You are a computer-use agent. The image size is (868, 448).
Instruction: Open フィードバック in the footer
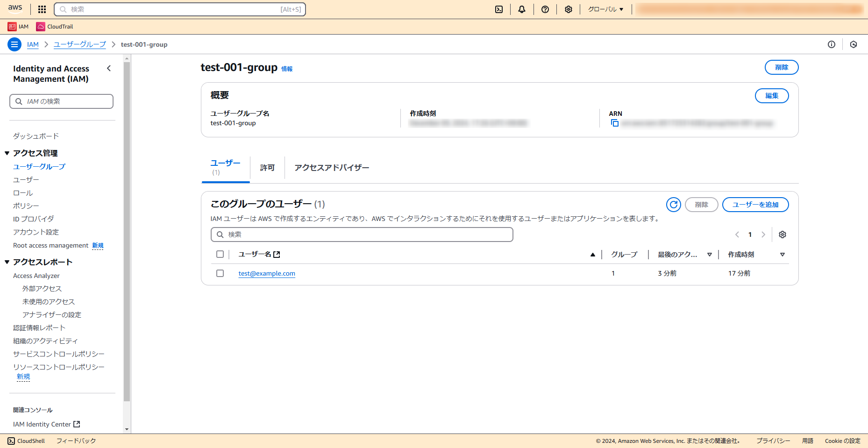click(76, 441)
